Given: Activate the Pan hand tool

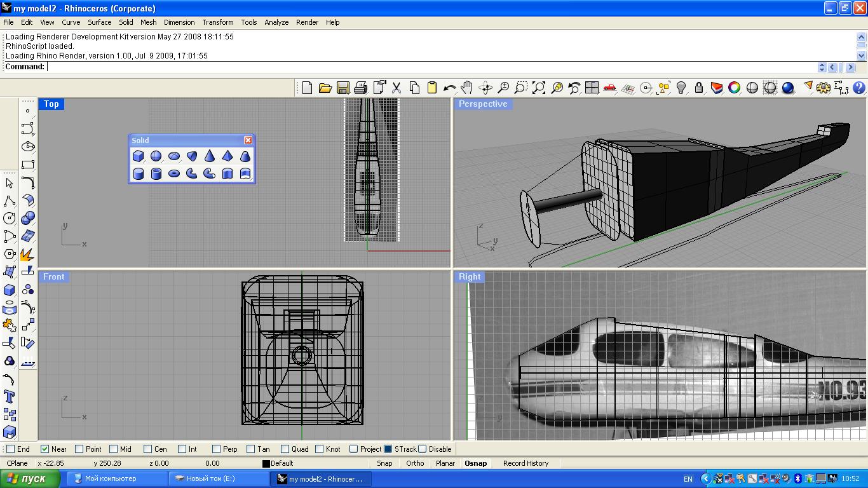Looking at the screenshot, I should 467,88.
